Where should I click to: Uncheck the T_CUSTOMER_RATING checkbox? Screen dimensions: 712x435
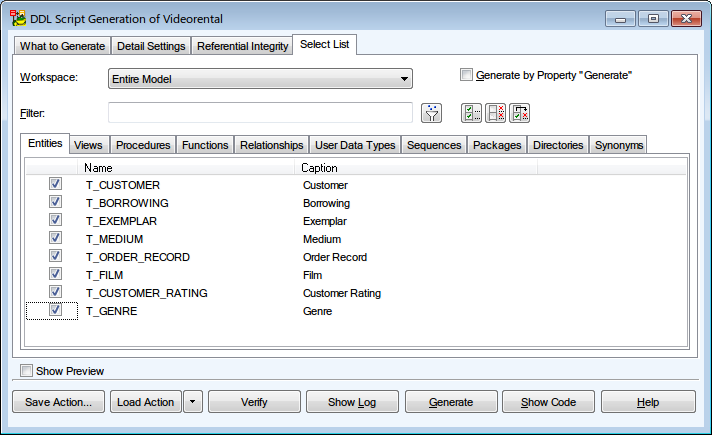tap(55, 292)
